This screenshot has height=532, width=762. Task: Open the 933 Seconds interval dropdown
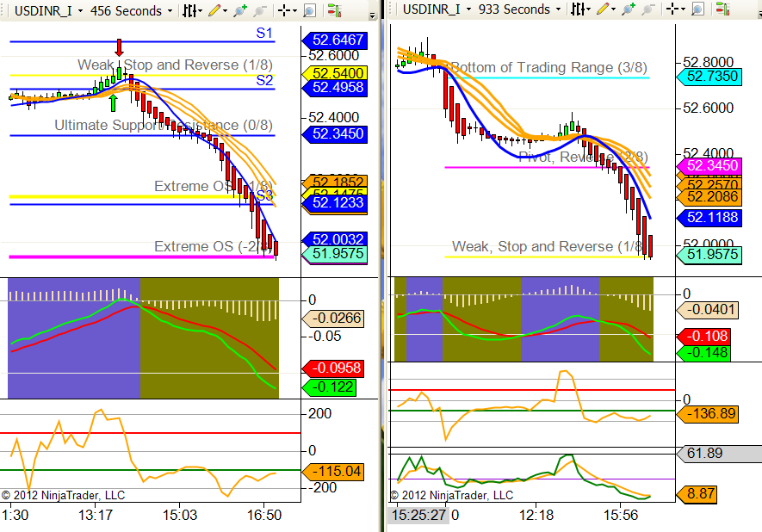pyautogui.click(x=520, y=9)
